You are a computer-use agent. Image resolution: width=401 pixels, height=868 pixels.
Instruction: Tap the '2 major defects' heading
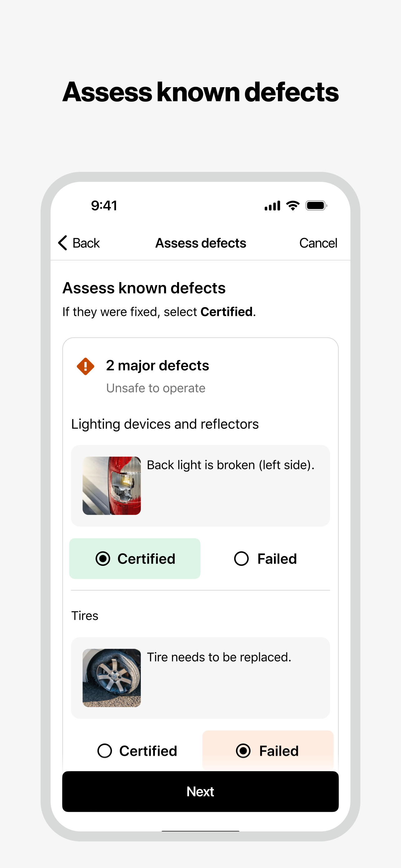157,366
